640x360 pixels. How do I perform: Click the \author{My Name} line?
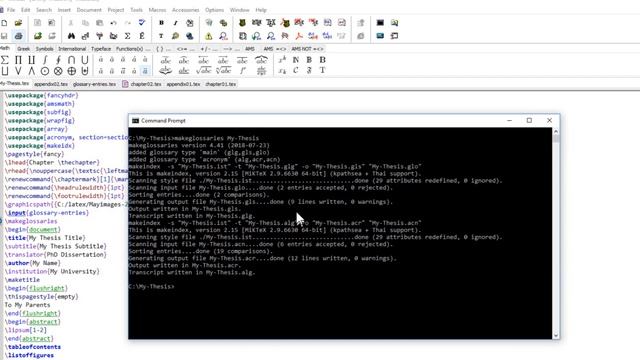(32, 263)
